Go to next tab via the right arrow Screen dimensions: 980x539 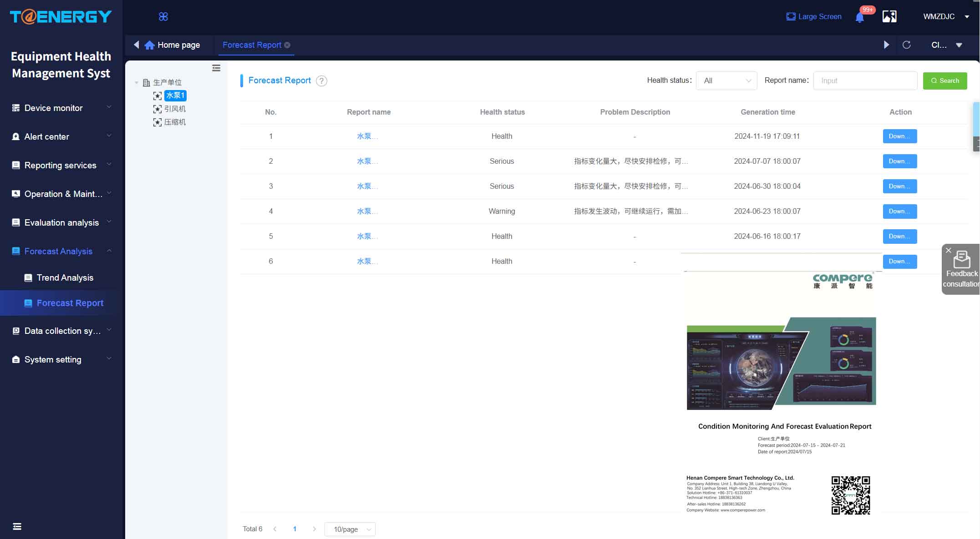pos(886,45)
